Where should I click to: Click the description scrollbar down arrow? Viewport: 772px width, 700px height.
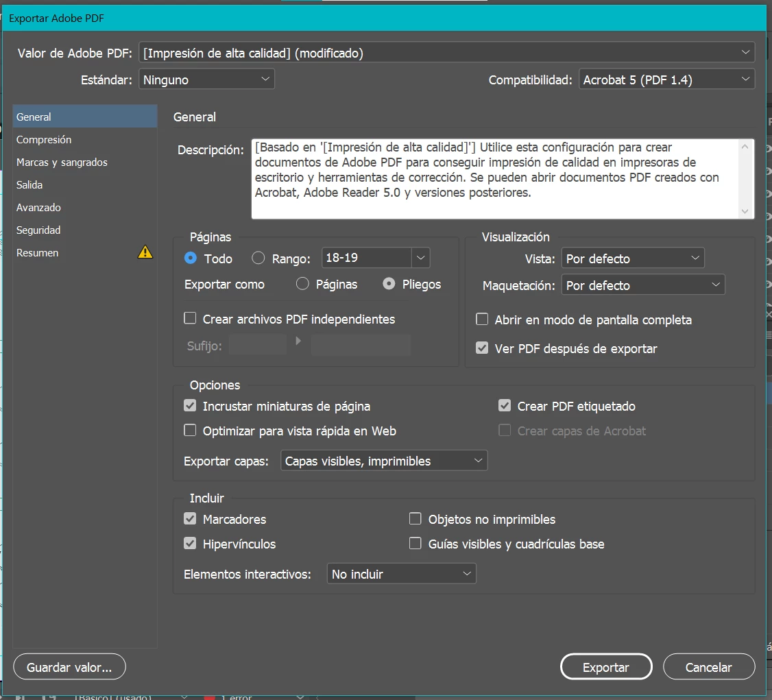coord(745,211)
